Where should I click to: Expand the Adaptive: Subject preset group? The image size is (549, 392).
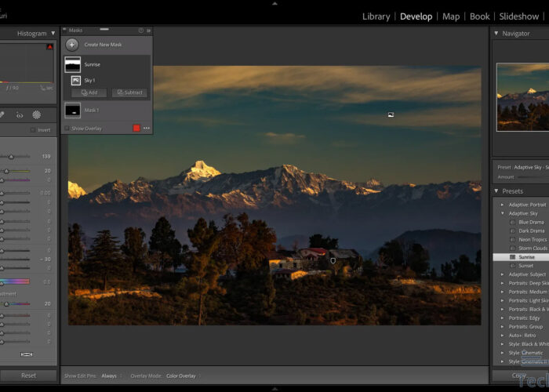503,274
